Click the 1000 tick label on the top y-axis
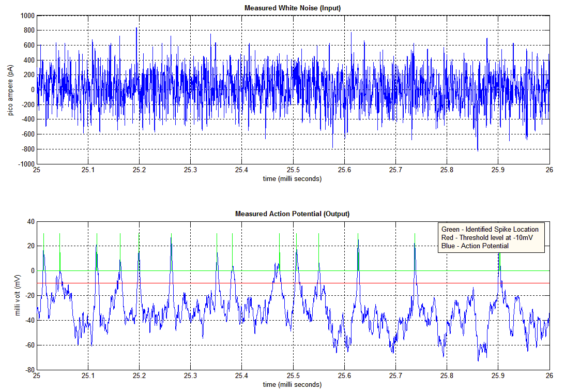Image resolution: width=565 pixels, height=392 pixels. (x=27, y=16)
